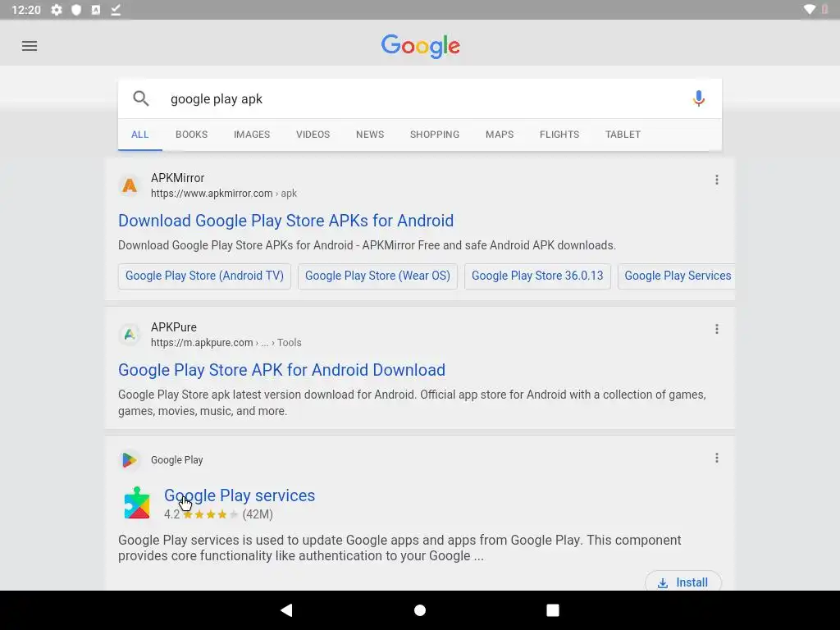
Task: Tap the search magnifier icon
Action: pyautogui.click(x=141, y=98)
